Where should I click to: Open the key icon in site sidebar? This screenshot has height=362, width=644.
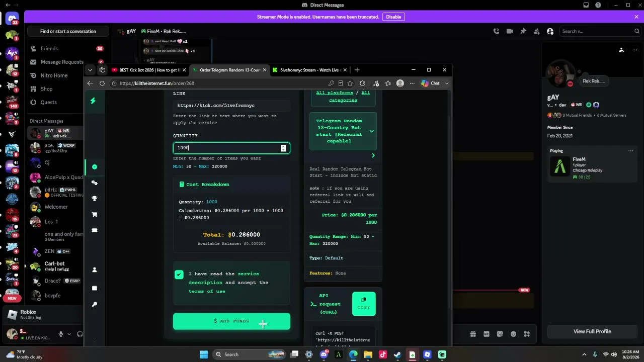(94, 304)
